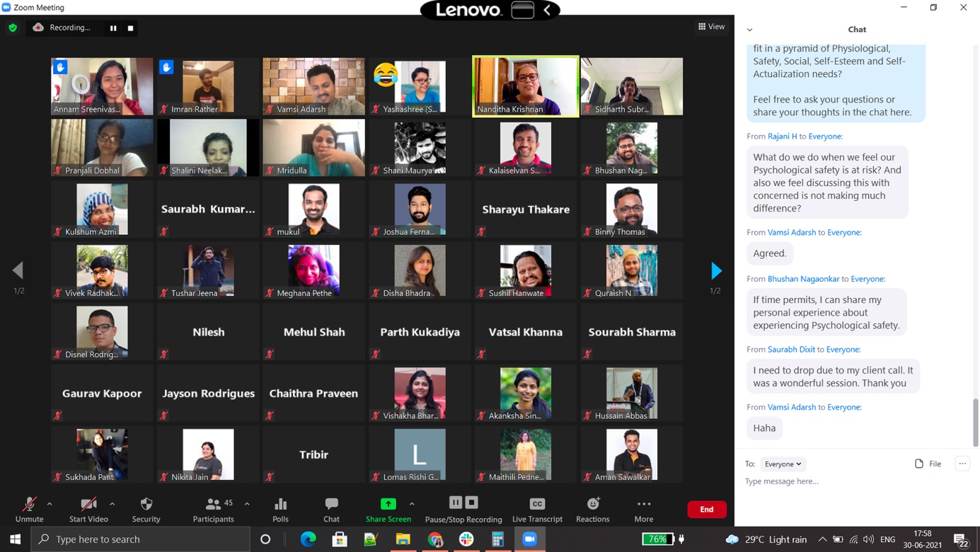Open Calculator from taskbar
The image size is (980, 552).
coord(498,539)
